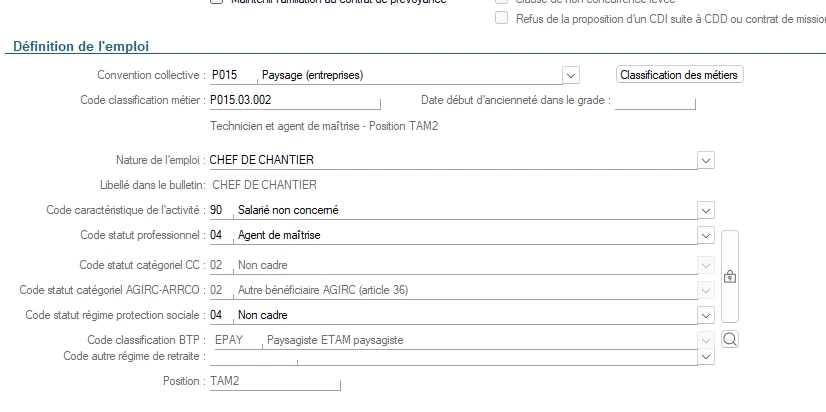Click the Code classification métier field P015.03.002
The width and height of the screenshot is (826, 412).
click(292, 101)
